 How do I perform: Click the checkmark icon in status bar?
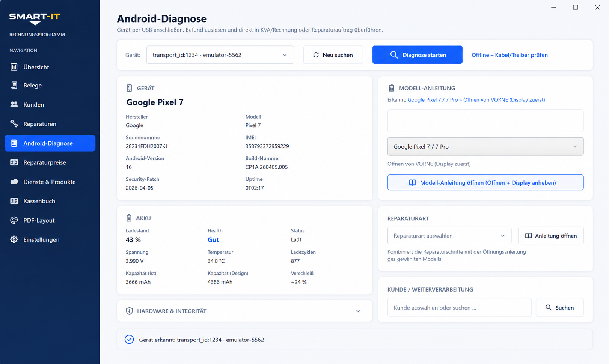click(x=129, y=339)
